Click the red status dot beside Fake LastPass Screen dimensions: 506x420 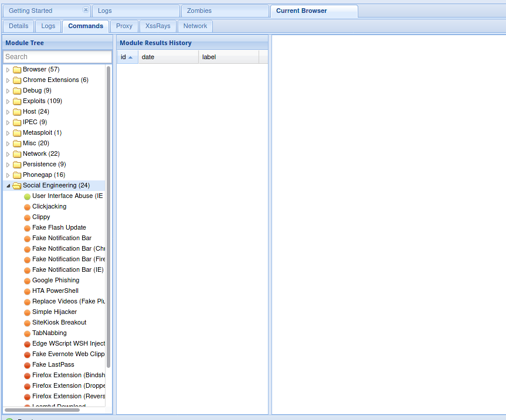click(27, 365)
